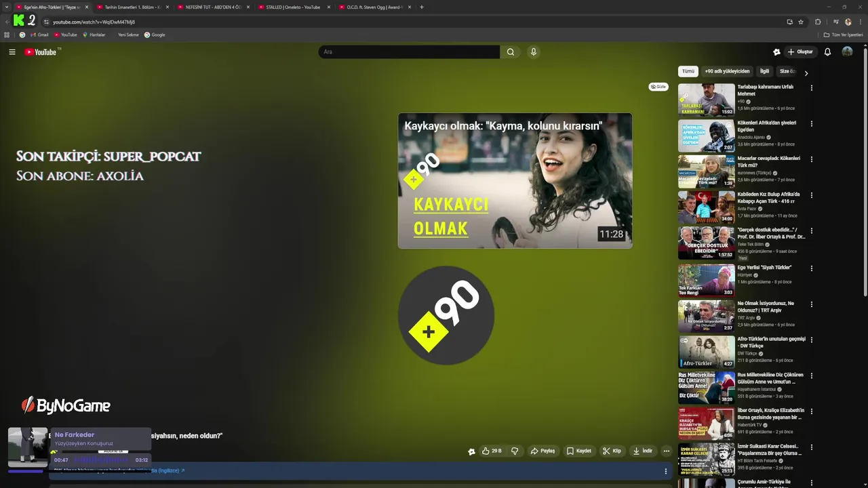Image resolution: width=868 pixels, height=488 pixels.
Task: Go to the YouTube home logo
Action: [x=42, y=52]
